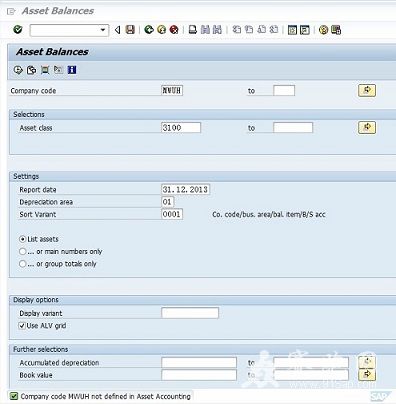
Task: Click the green Back arrow icon
Action: point(149,30)
